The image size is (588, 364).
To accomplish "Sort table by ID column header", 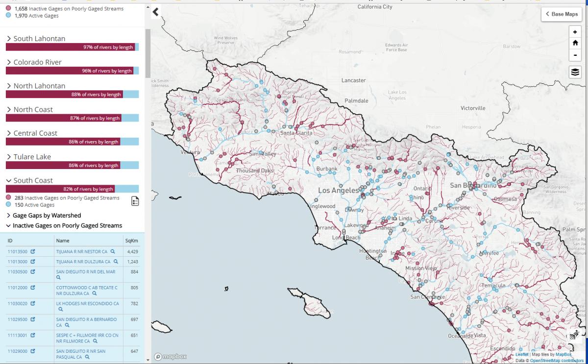I will 10,241.
